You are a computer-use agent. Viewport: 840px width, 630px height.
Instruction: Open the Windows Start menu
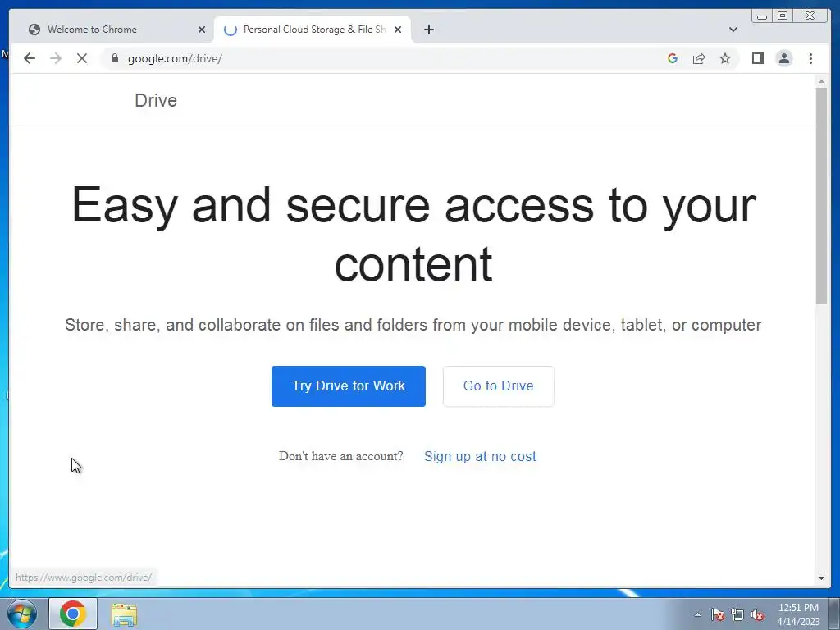tap(21, 614)
